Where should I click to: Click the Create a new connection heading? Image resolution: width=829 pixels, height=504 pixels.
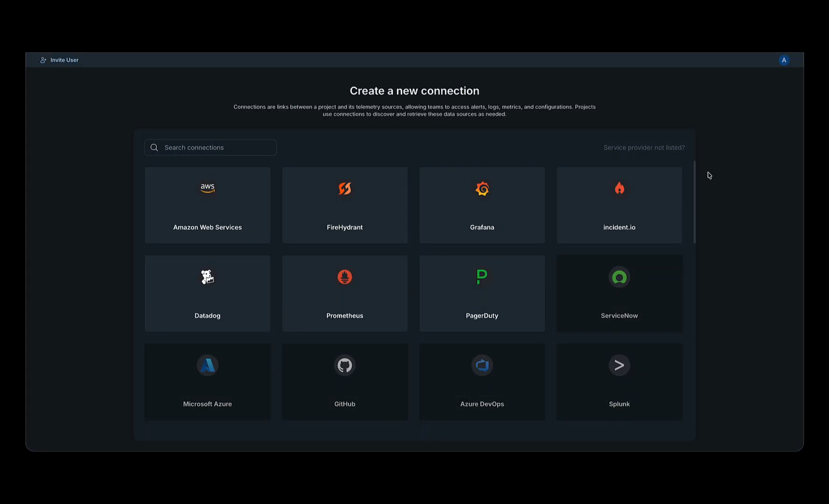coord(414,91)
